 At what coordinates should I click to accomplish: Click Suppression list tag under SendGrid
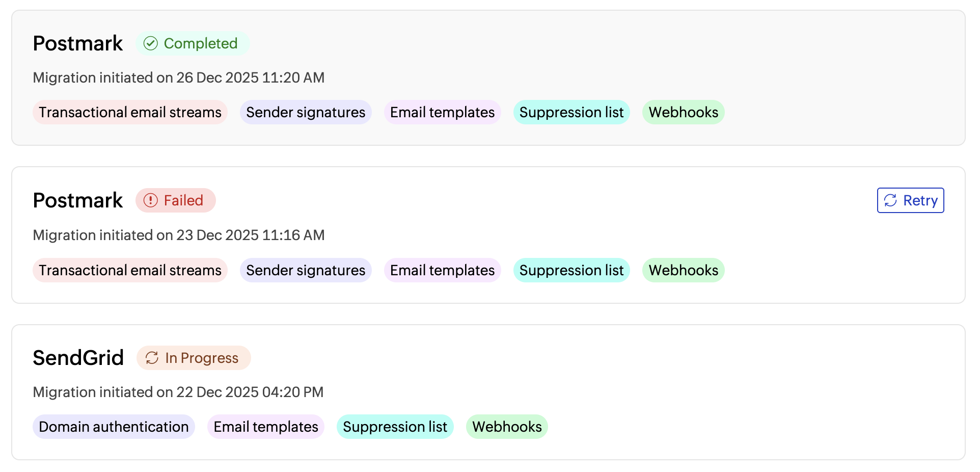[x=395, y=427]
